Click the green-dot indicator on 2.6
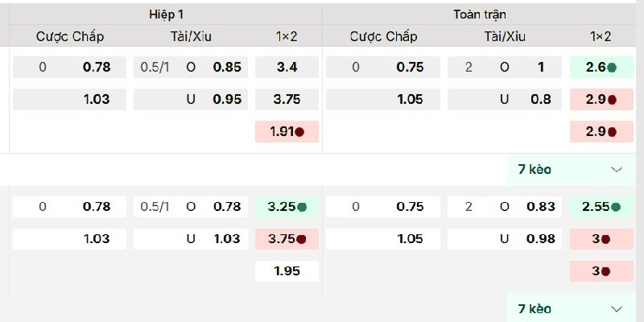 tap(612, 68)
